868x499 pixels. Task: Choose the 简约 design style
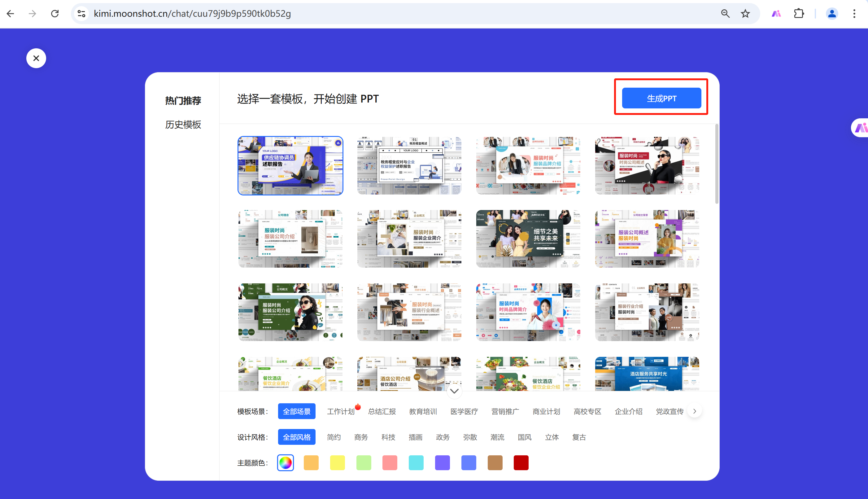[x=334, y=437]
